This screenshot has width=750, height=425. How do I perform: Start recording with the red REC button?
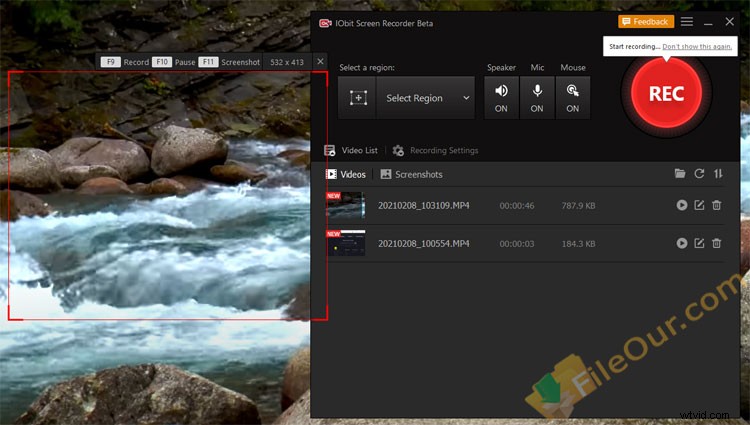tap(666, 94)
